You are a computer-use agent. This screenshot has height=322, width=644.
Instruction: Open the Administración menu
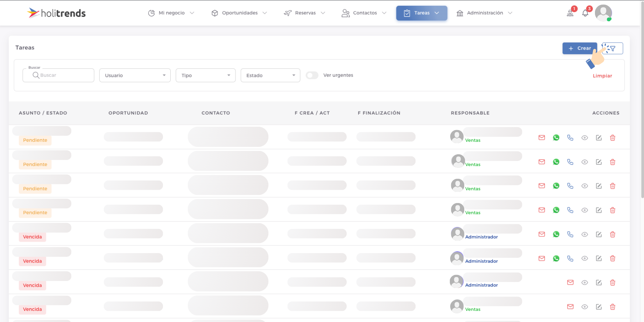[484, 13]
